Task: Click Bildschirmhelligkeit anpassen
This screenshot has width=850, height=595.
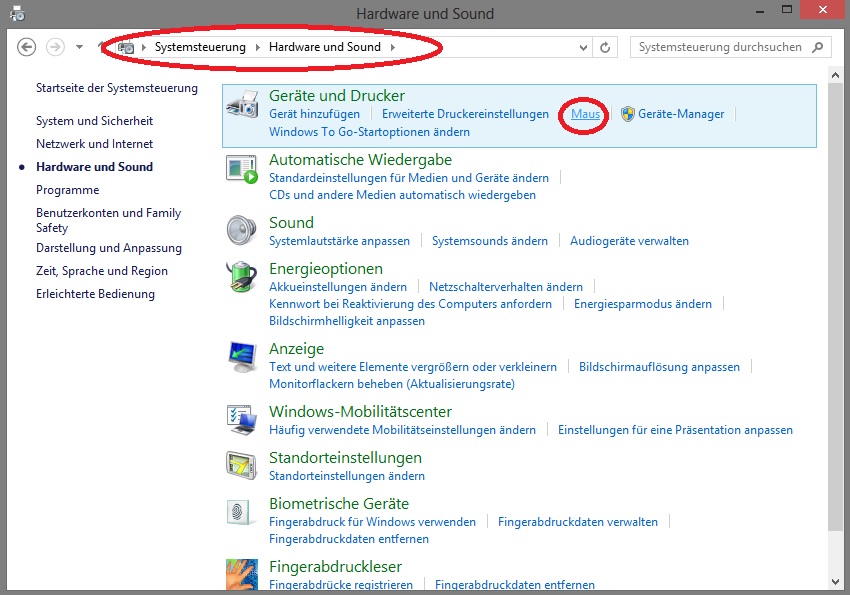Action: pyautogui.click(x=347, y=321)
